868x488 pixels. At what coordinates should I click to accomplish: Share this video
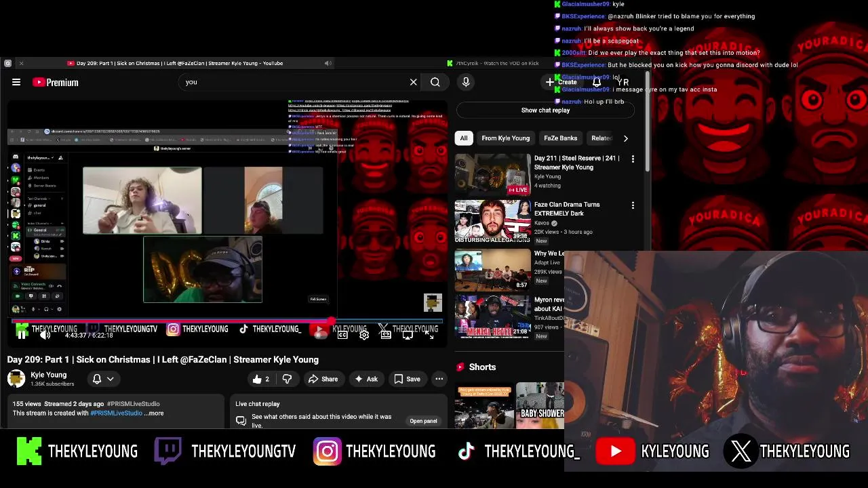(323, 379)
